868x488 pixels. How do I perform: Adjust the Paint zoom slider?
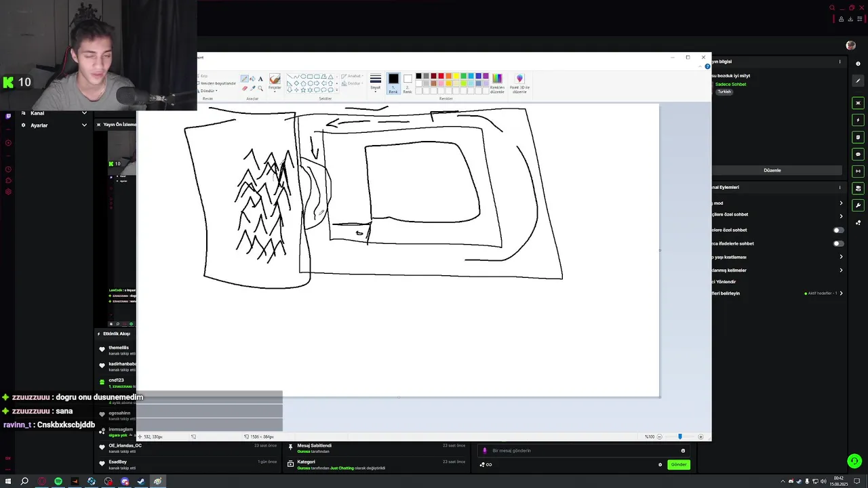point(680,436)
